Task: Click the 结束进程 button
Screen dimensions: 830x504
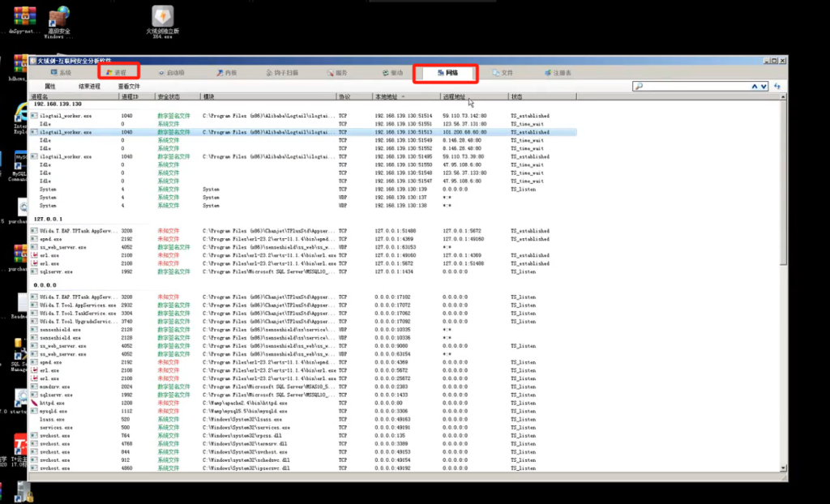Action: pos(89,86)
